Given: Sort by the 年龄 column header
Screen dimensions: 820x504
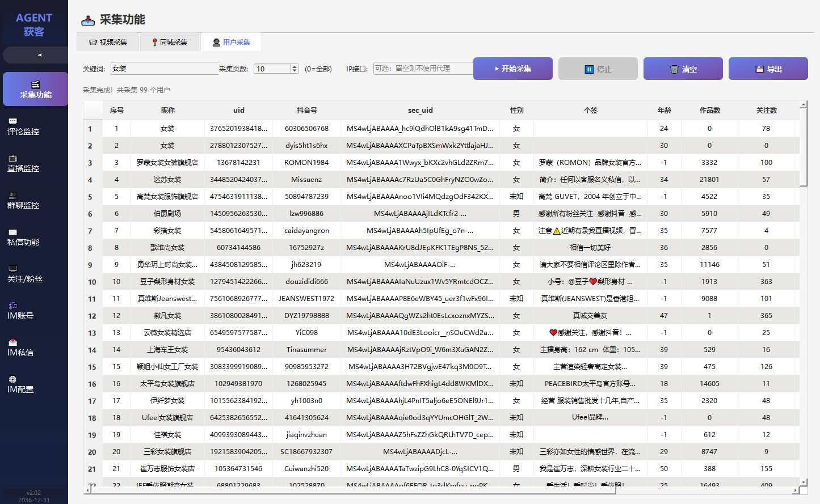Looking at the screenshot, I should pos(665,111).
